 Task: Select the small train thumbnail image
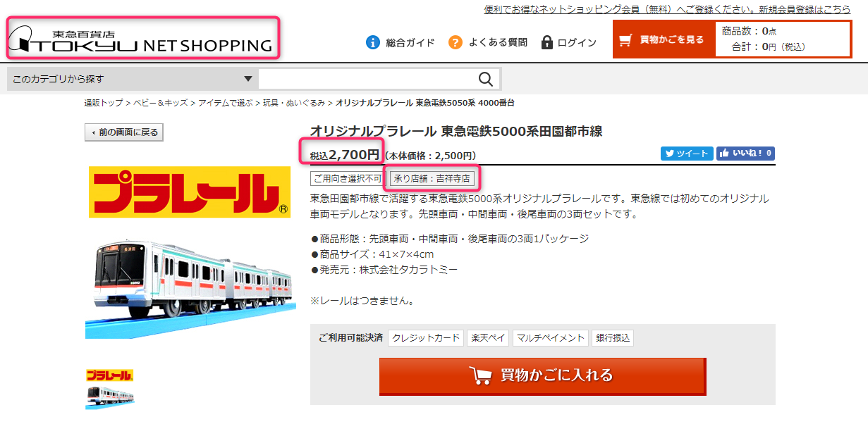(110, 397)
